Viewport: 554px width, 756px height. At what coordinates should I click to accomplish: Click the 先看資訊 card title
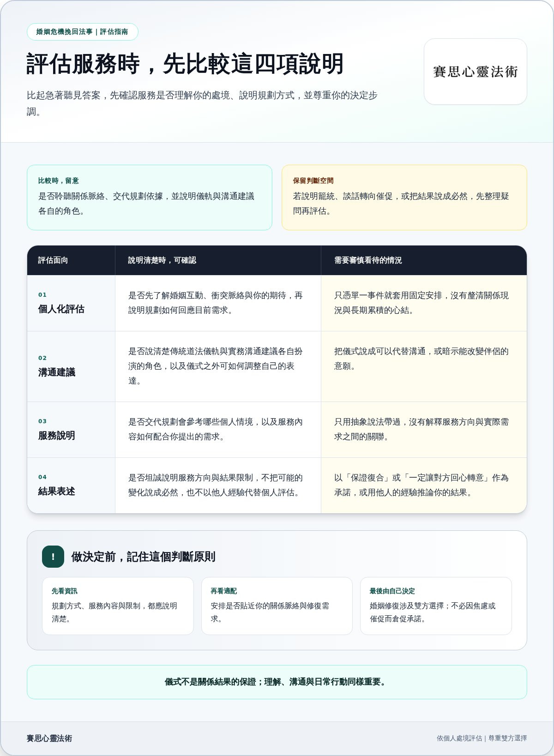click(65, 591)
